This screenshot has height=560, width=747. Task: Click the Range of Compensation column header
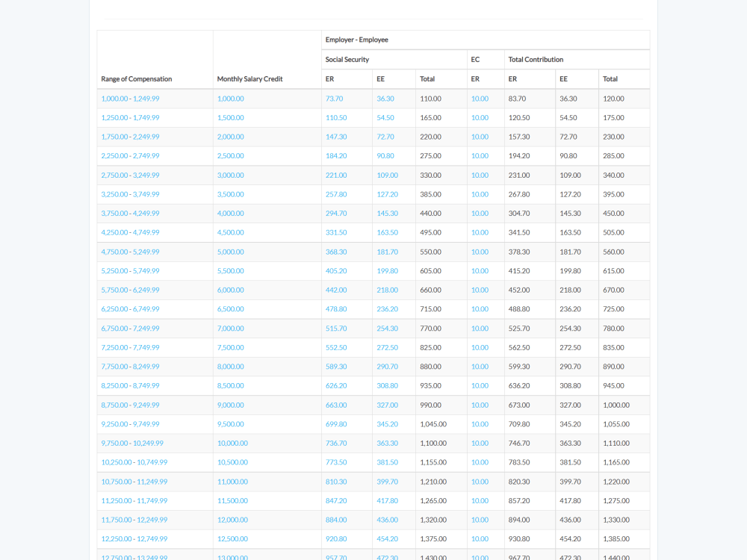coord(136,78)
